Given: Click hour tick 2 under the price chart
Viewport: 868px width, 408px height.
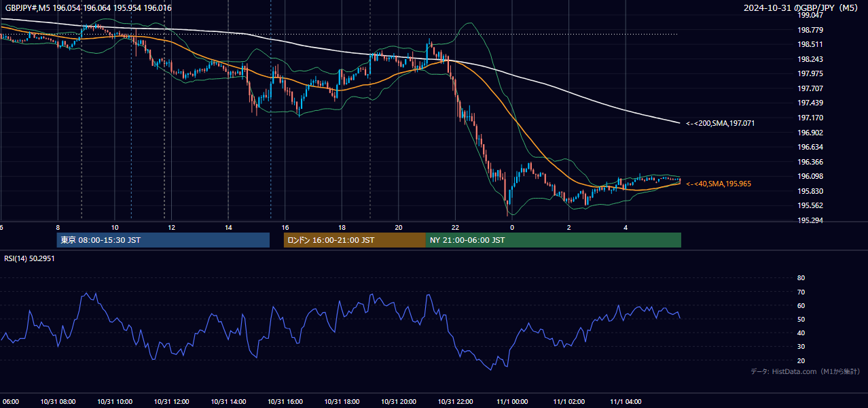Looking at the screenshot, I should coord(568,227).
